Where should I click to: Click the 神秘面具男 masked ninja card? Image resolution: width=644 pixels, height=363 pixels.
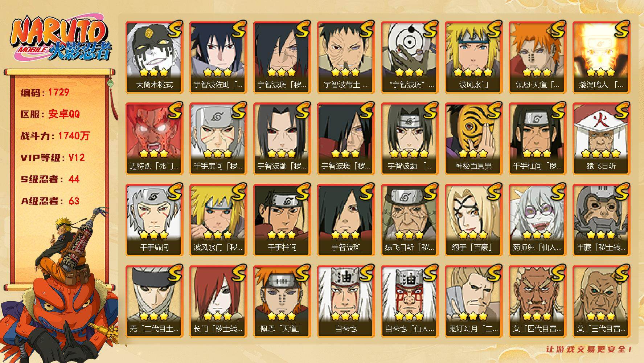coord(473,139)
